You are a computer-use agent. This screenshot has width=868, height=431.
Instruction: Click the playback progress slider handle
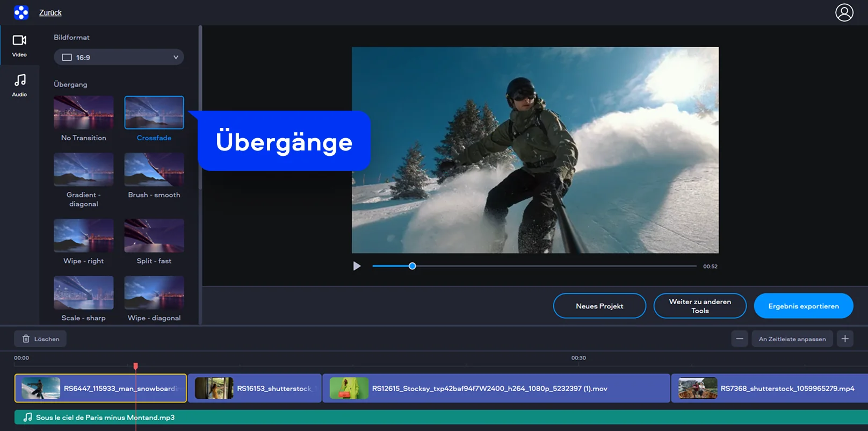(x=412, y=266)
